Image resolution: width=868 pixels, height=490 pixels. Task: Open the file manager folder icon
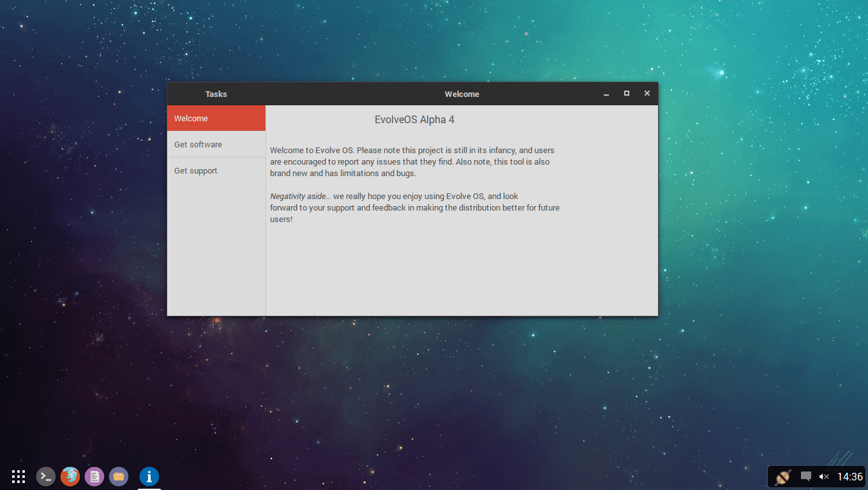point(119,477)
